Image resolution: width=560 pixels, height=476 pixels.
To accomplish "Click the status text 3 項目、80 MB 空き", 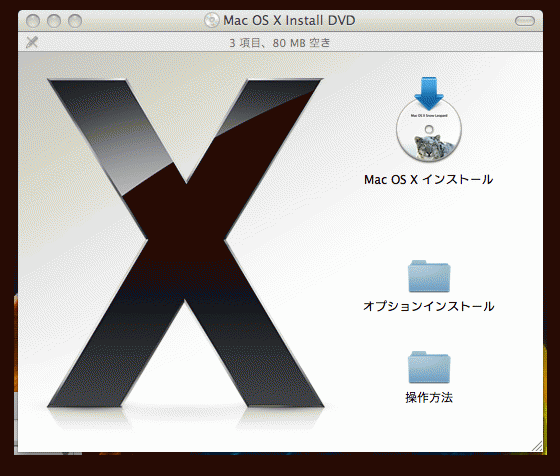I will tap(280, 43).
